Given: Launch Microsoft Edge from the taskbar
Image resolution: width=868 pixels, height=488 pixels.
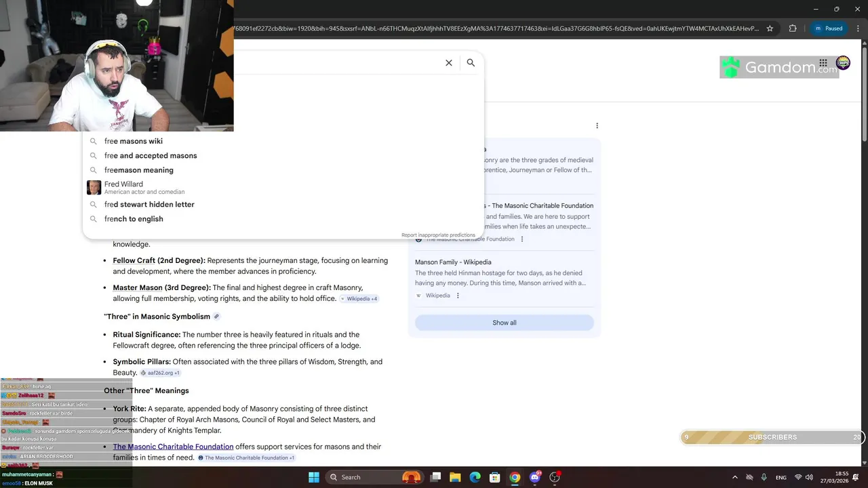Looking at the screenshot, I should pyautogui.click(x=475, y=477).
